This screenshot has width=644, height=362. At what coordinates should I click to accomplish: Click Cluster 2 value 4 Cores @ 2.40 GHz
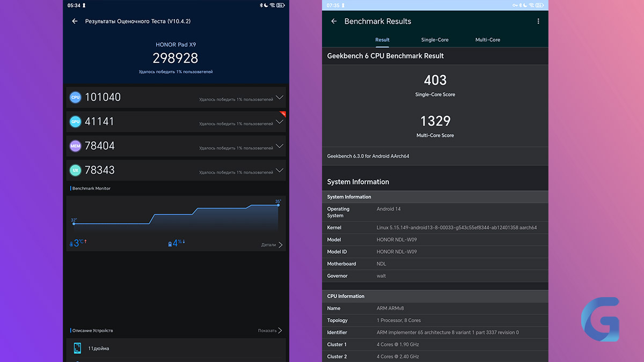point(398,357)
